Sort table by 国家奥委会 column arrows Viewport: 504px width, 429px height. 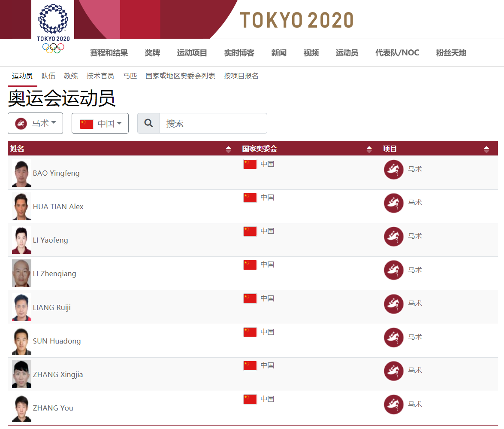point(369,149)
